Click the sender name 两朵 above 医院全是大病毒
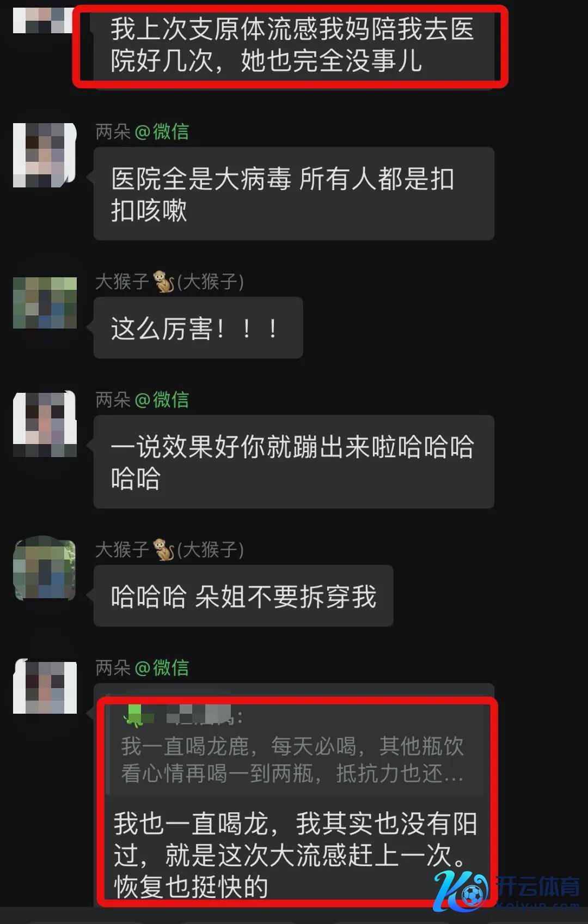The image size is (588, 924). (113, 131)
